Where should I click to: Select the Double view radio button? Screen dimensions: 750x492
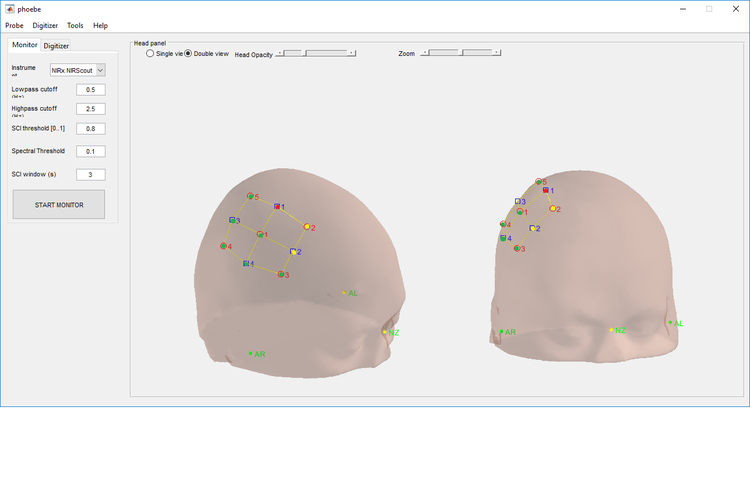point(188,54)
